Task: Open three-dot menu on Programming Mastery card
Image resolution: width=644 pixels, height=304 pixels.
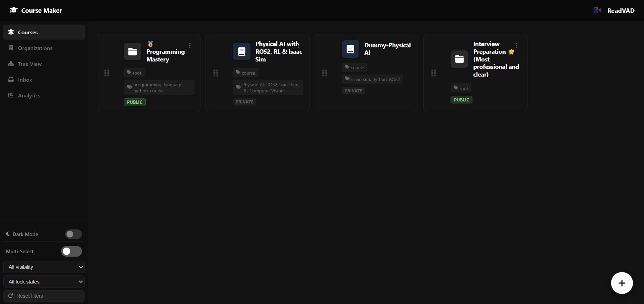Action: click(x=190, y=46)
